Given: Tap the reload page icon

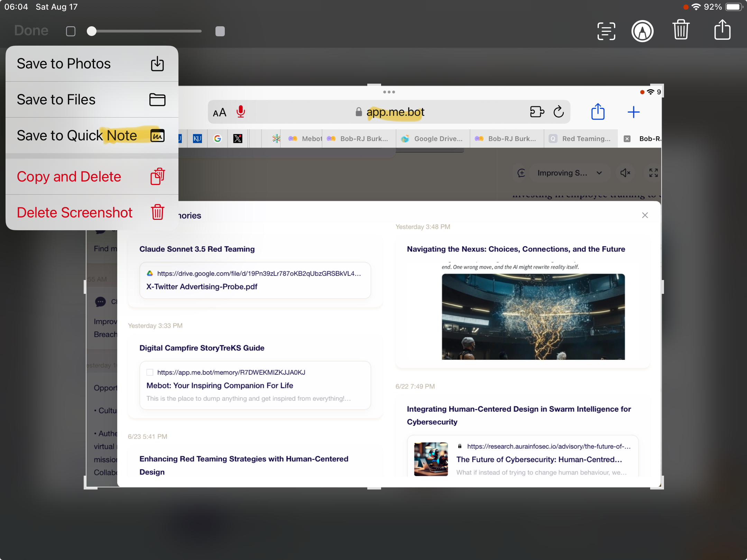Looking at the screenshot, I should [x=559, y=112].
